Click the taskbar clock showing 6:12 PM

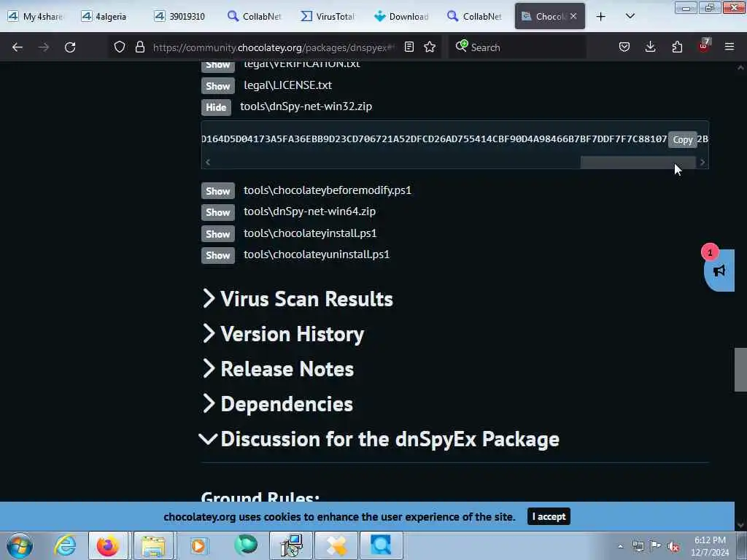pos(710,546)
